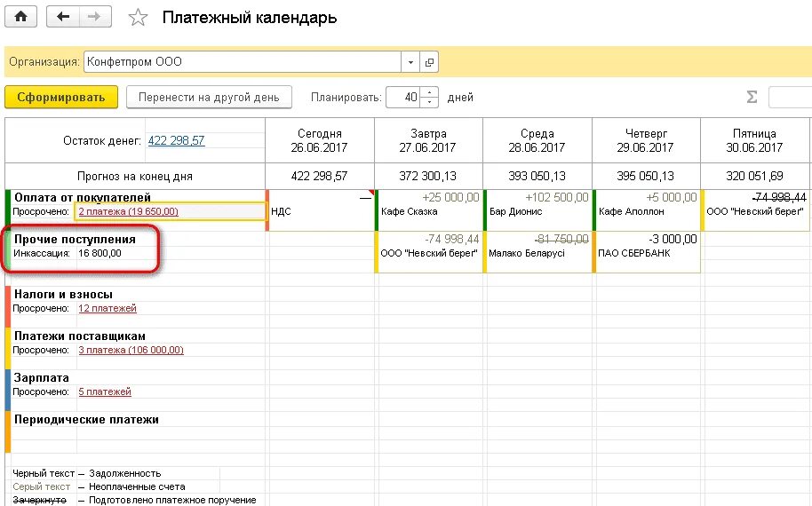
Task: Go to the home page icon
Action: [x=20, y=17]
